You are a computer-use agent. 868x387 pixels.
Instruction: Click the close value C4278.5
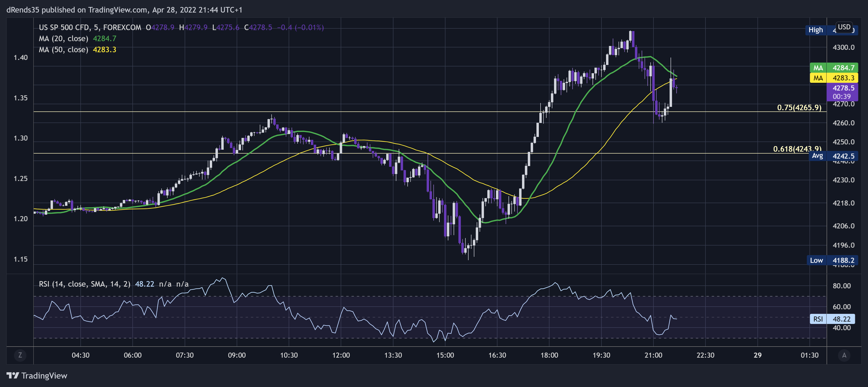[258, 27]
